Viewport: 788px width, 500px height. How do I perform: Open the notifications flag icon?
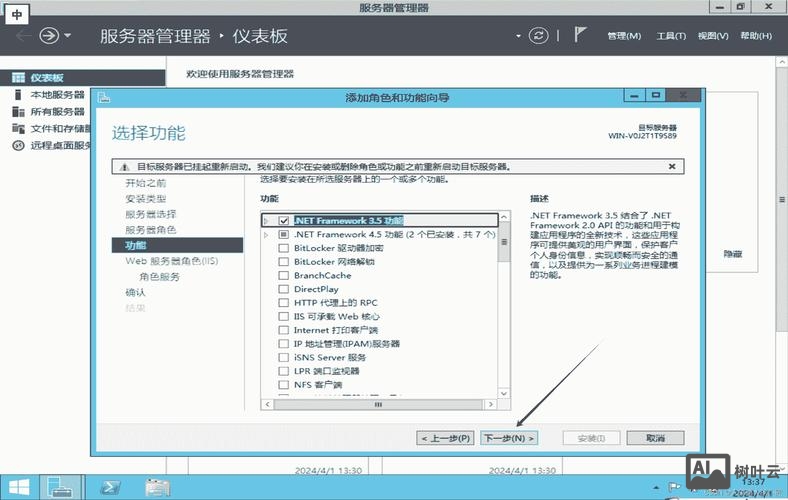click(580, 35)
